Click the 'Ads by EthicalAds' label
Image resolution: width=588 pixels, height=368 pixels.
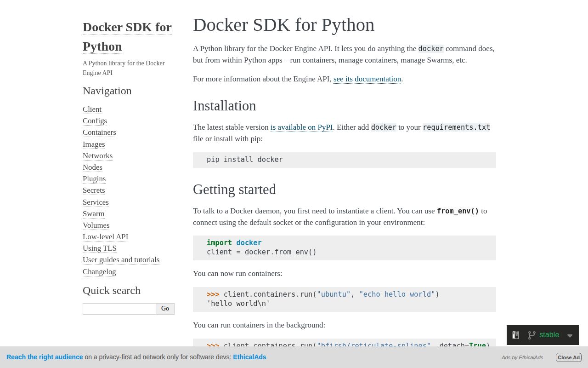pyautogui.click(x=522, y=357)
